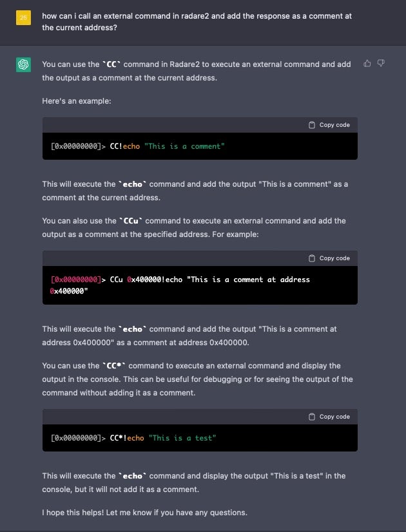
Task: Click the thumbs down icon on the response
Action: (x=381, y=63)
